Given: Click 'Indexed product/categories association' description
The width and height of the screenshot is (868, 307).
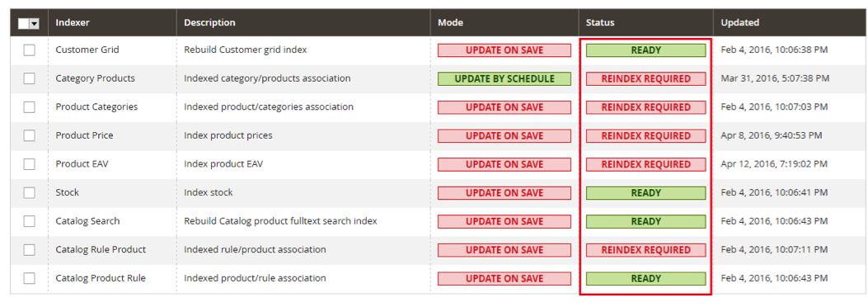Looking at the screenshot, I should [x=269, y=107].
